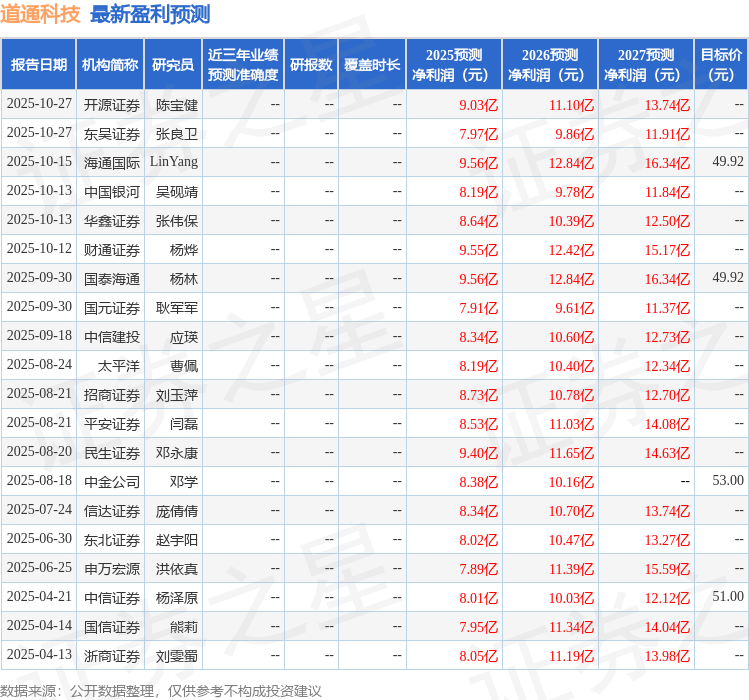The image size is (749, 700).
Task: Select the 覆盖时长 column header
Action: (372, 65)
